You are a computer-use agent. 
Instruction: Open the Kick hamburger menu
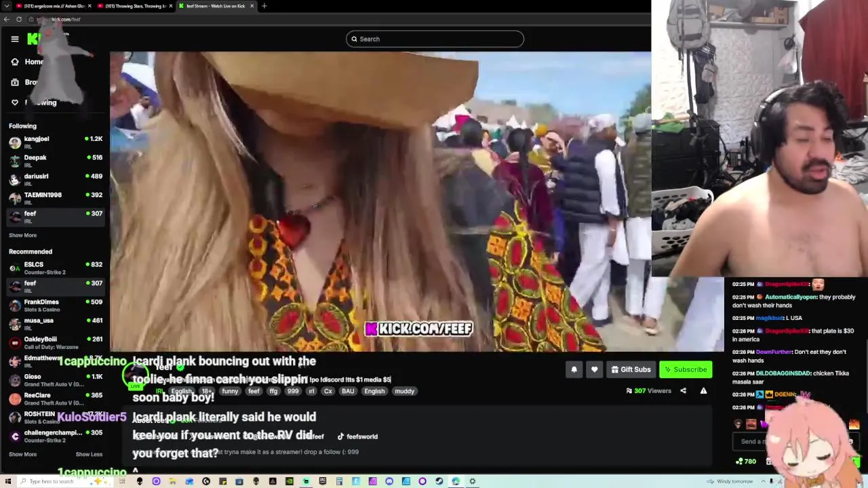tap(14, 39)
